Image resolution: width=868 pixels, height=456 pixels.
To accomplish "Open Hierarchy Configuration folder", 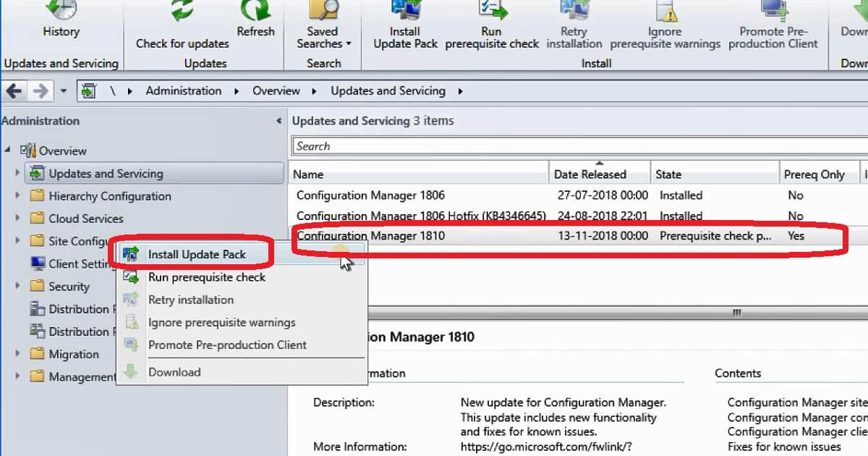I will tap(110, 196).
